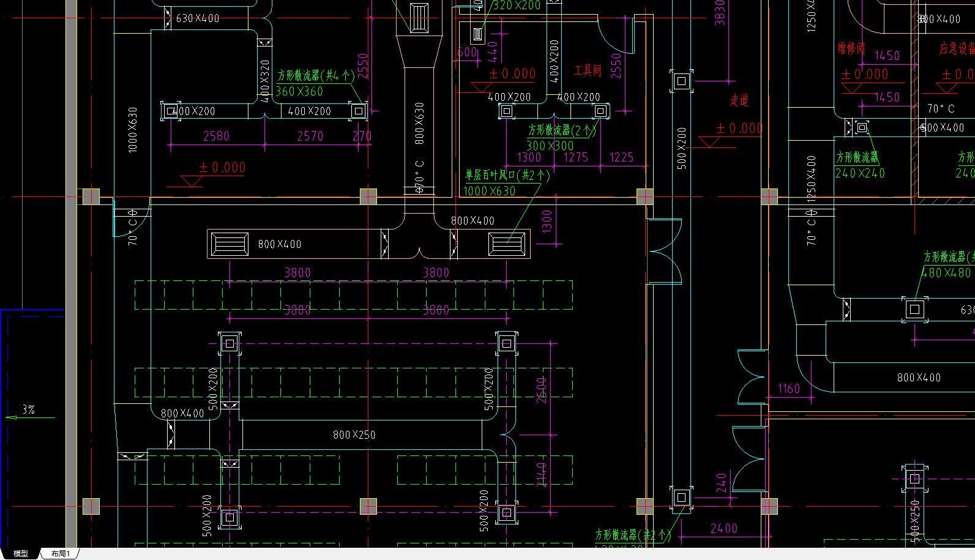Select the green 320X200 label

click(517, 6)
